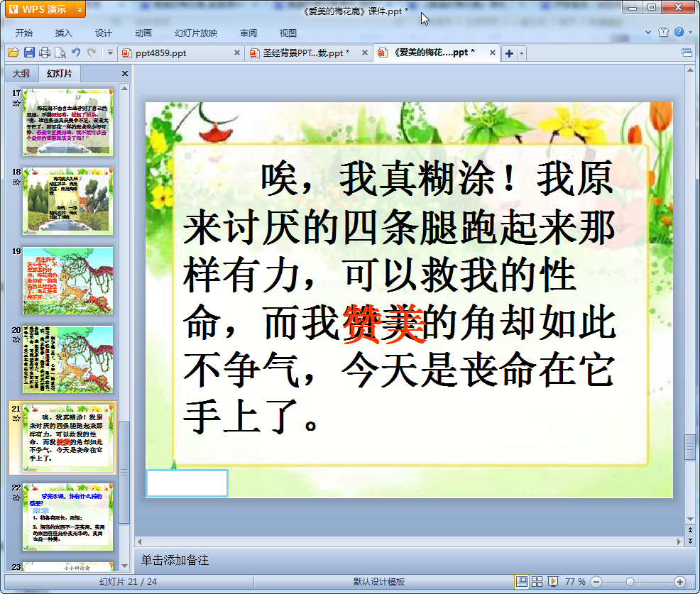
Task: Click the zoom out minus button
Action: point(596,582)
